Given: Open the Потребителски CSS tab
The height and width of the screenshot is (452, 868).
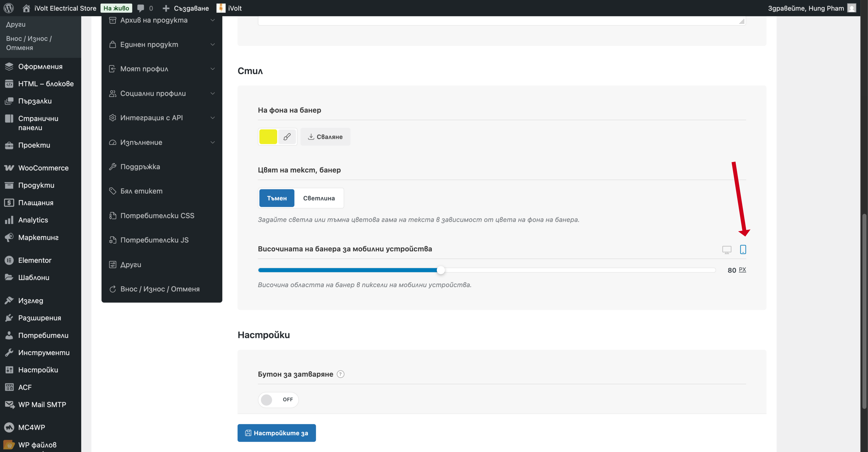Looking at the screenshot, I should 162,216.
